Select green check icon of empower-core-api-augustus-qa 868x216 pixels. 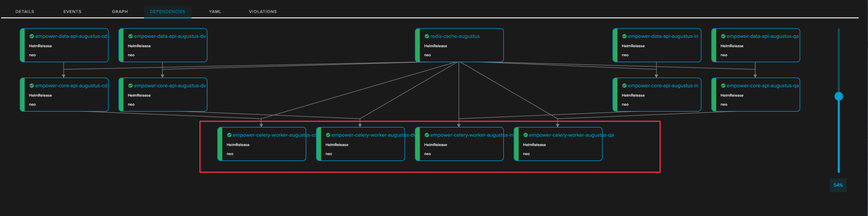723,86
